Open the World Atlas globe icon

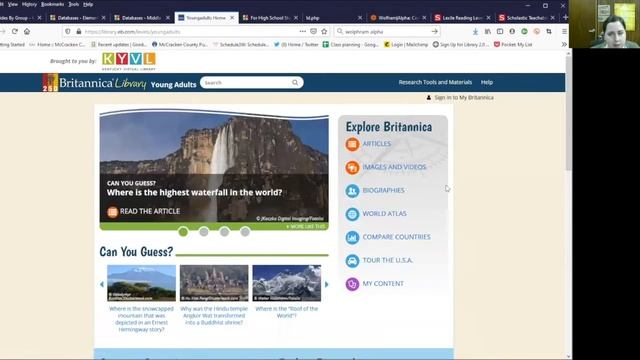(x=352, y=214)
